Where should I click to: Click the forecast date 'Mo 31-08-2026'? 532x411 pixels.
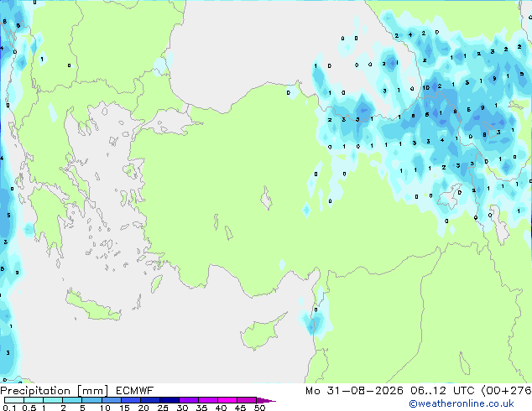(x=354, y=391)
